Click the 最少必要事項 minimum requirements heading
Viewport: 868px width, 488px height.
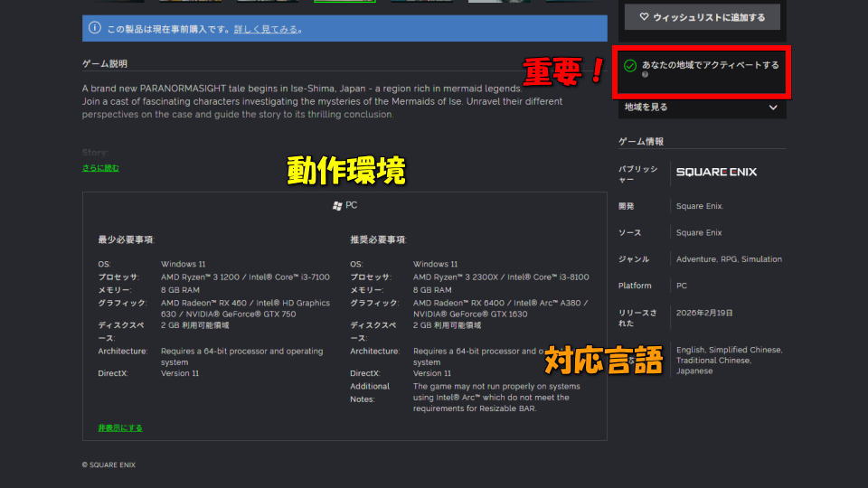point(126,239)
